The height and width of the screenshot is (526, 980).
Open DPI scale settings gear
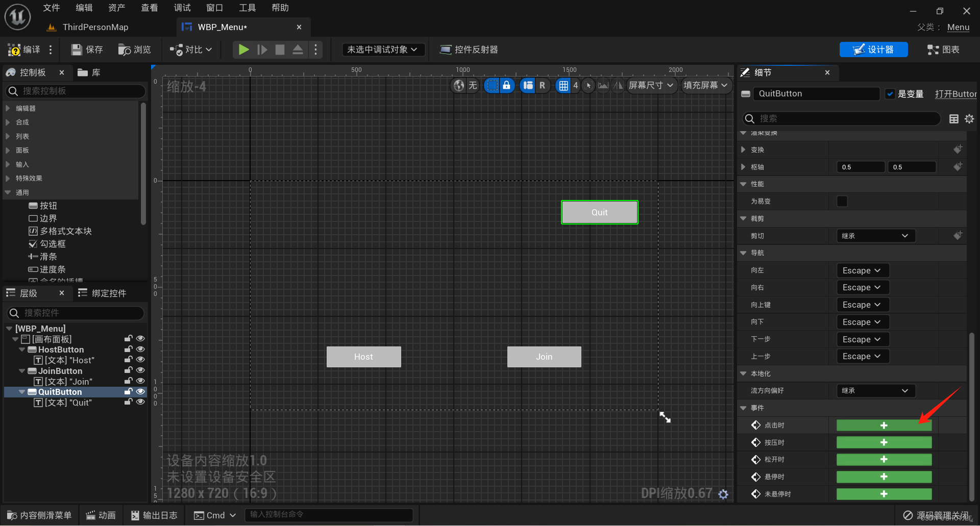click(723, 494)
